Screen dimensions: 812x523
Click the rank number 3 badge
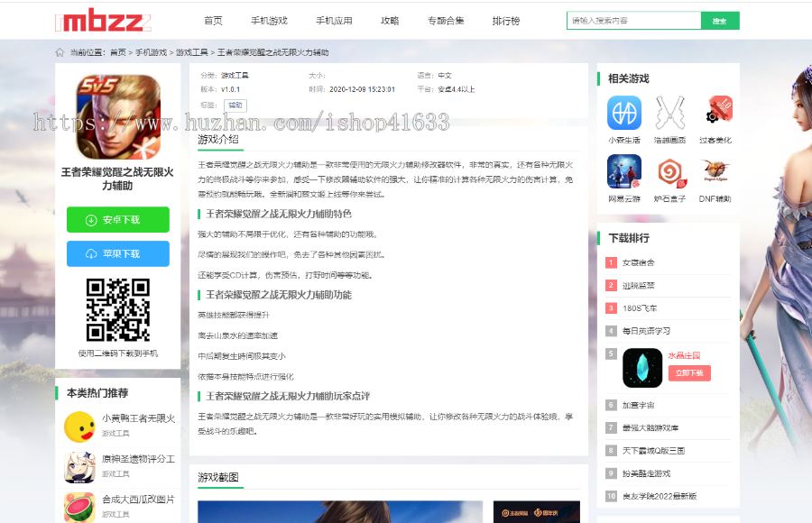611,308
